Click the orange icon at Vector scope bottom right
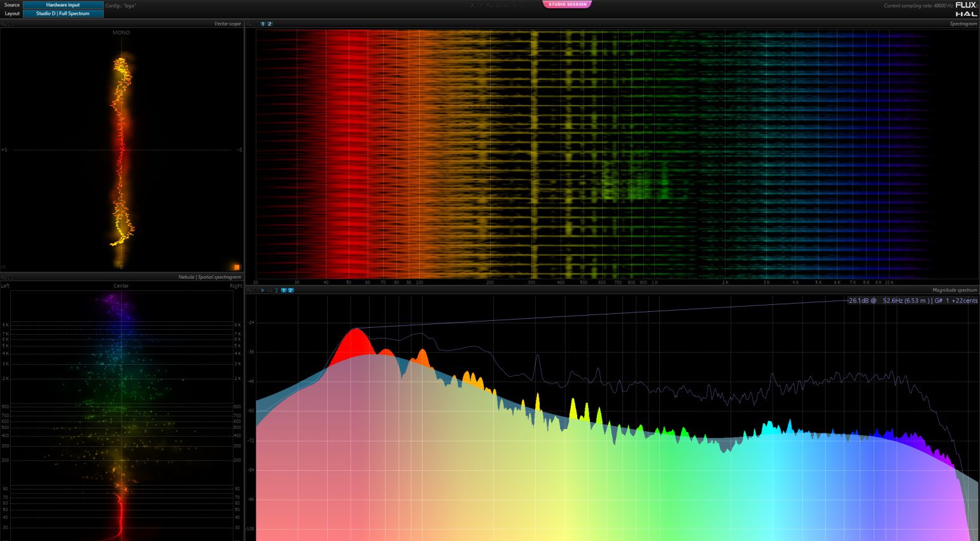 coord(237,267)
